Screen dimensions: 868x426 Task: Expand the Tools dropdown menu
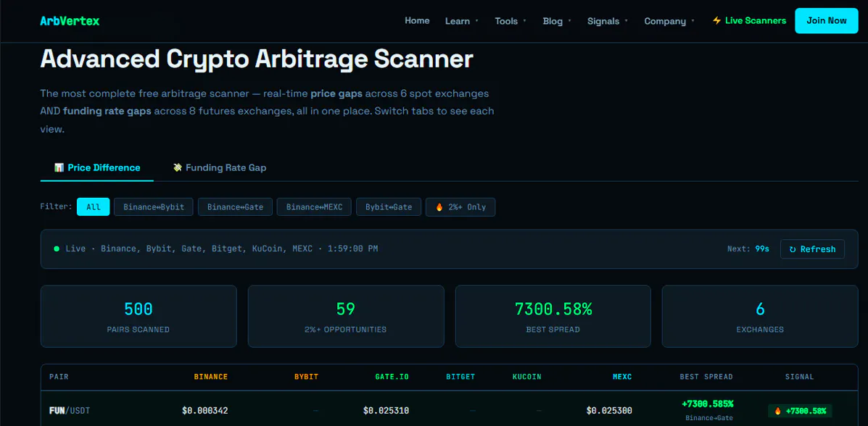point(511,21)
